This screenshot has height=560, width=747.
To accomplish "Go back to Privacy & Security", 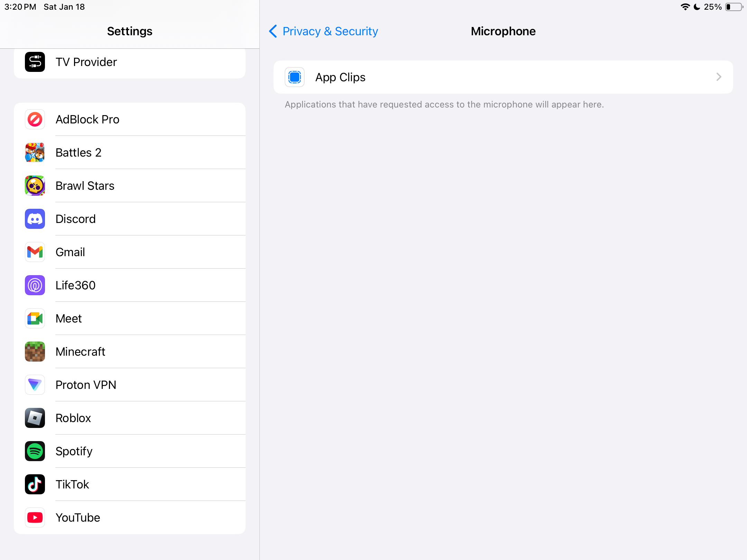I will click(x=330, y=31).
